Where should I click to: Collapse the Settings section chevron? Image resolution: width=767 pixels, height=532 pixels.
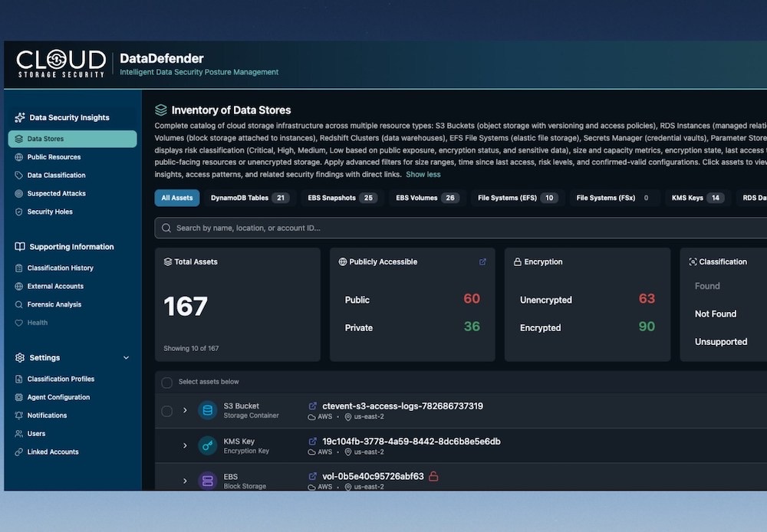pos(127,357)
